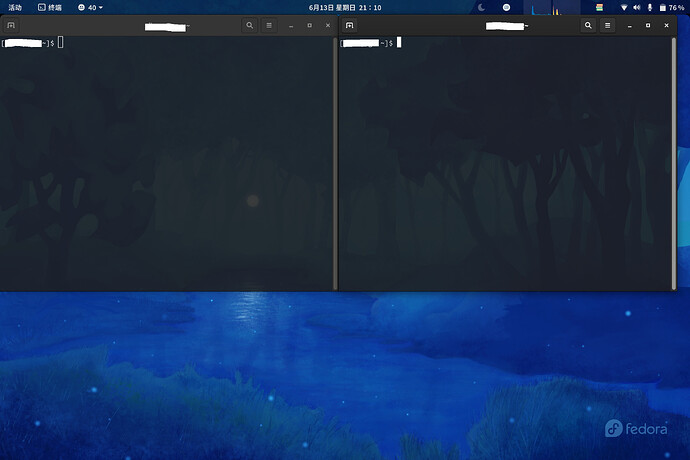The image size is (690, 460).
Task: Minimize the right terminal window
Action: (x=630, y=26)
